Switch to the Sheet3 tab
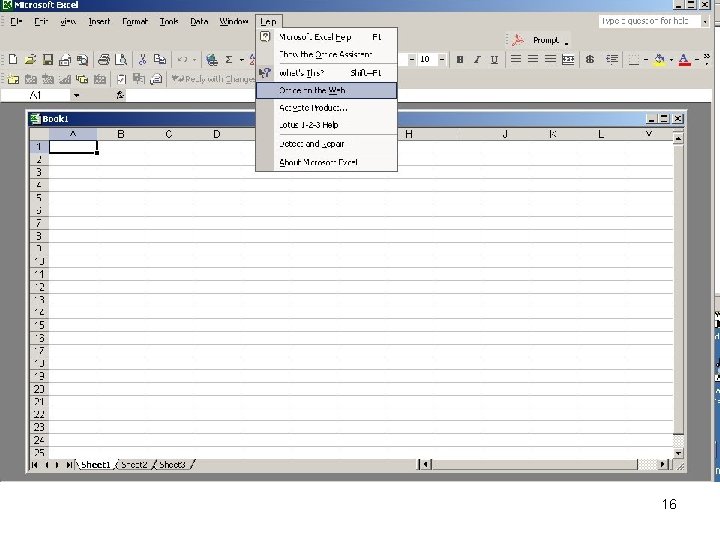The width and height of the screenshot is (720, 540). (172, 465)
